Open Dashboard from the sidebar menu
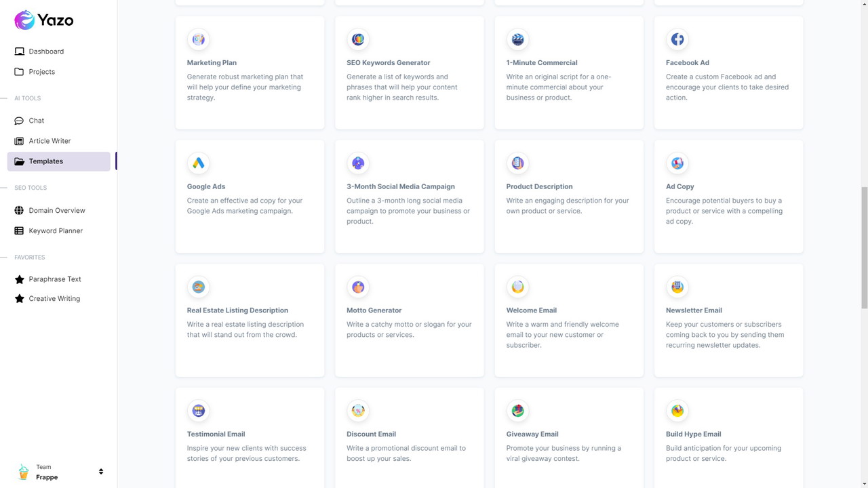 [46, 51]
